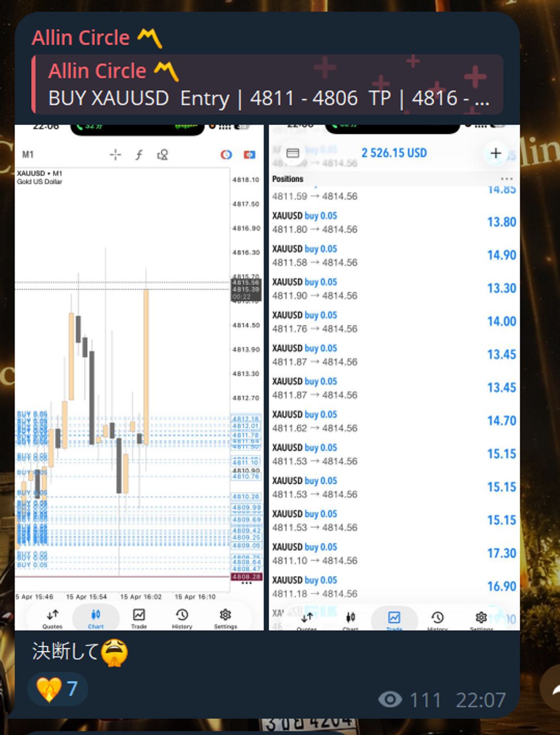This screenshot has height=735, width=560.
Task: Click the 16.90 profit value
Action: [x=502, y=586]
